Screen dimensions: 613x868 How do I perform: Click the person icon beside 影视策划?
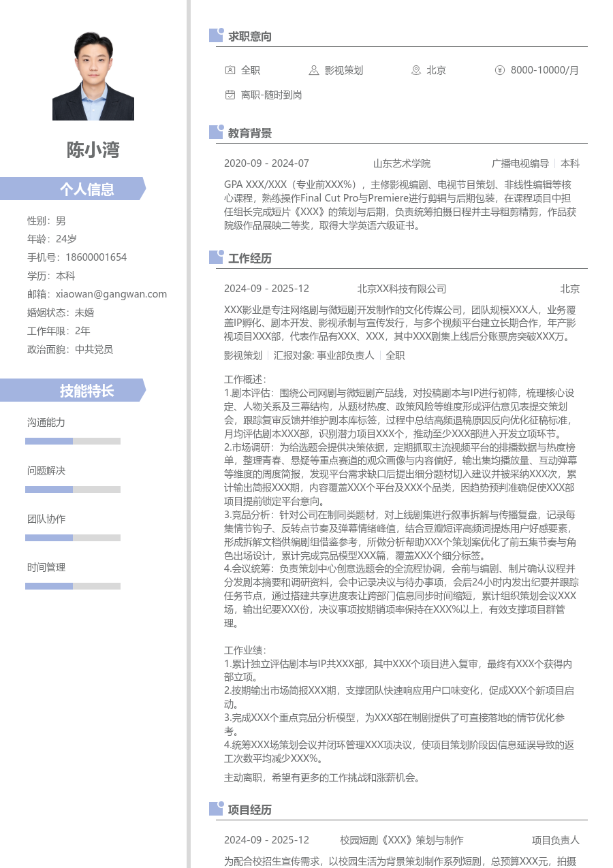[314, 70]
